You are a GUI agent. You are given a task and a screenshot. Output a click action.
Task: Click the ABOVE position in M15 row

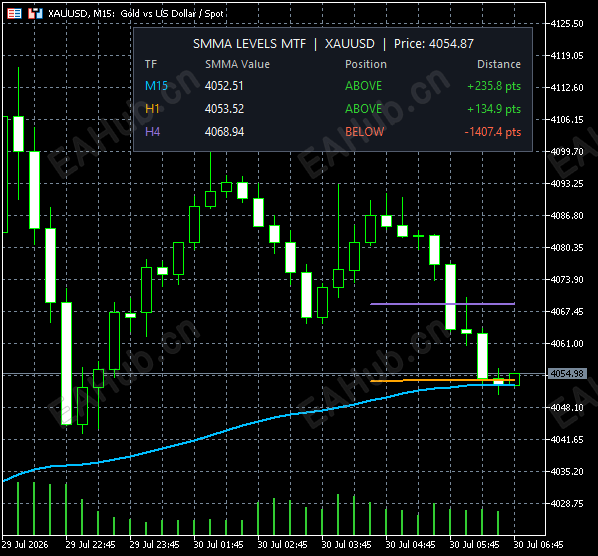point(363,86)
